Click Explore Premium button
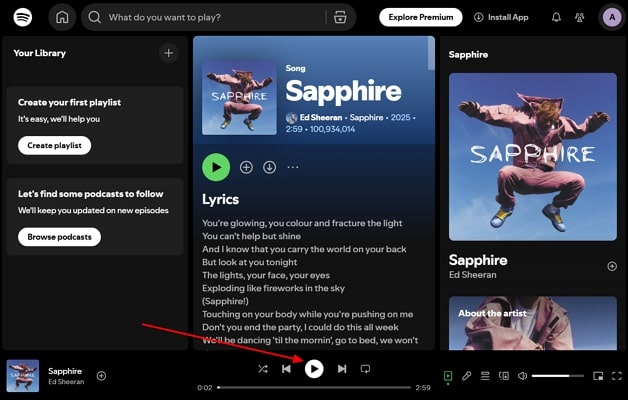Screen dimensions: 628x400 [x=421, y=17]
